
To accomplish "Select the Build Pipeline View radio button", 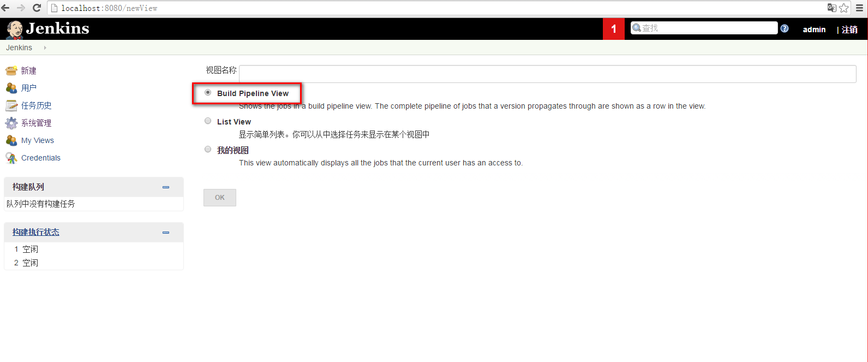I will 208,93.
